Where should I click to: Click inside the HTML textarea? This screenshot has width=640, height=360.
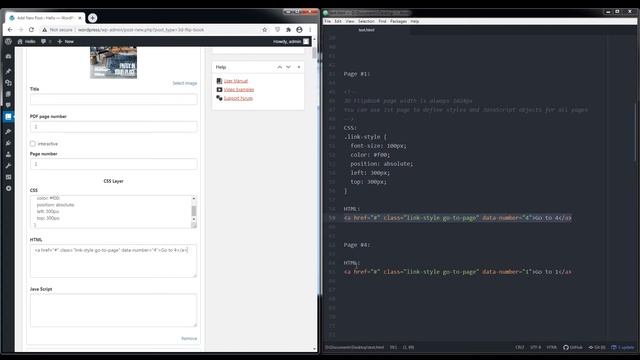pos(113,261)
